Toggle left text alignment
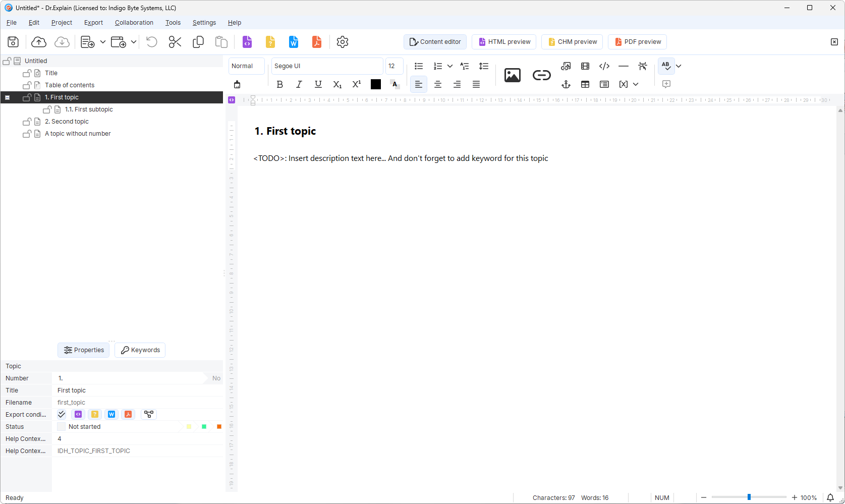845x504 pixels. [x=419, y=84]
